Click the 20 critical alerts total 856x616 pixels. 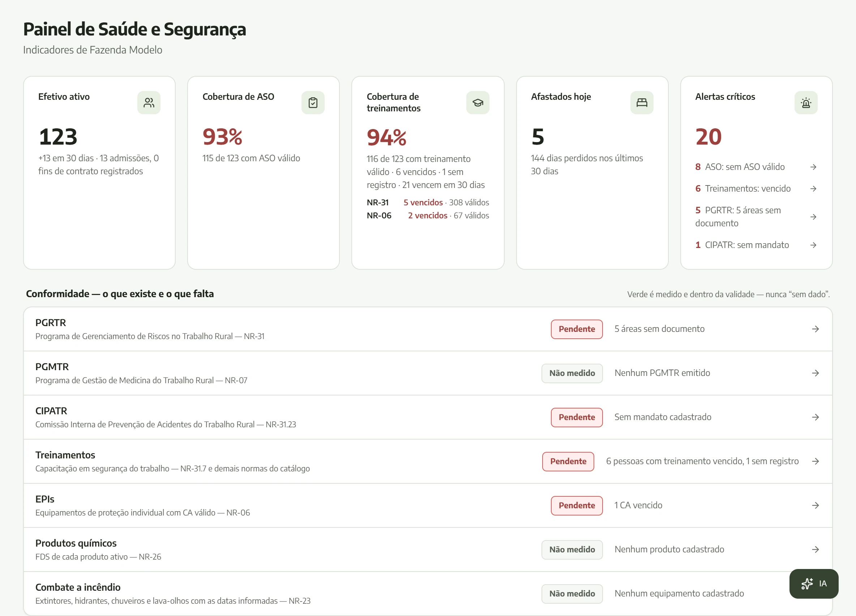tap(709, 137)
